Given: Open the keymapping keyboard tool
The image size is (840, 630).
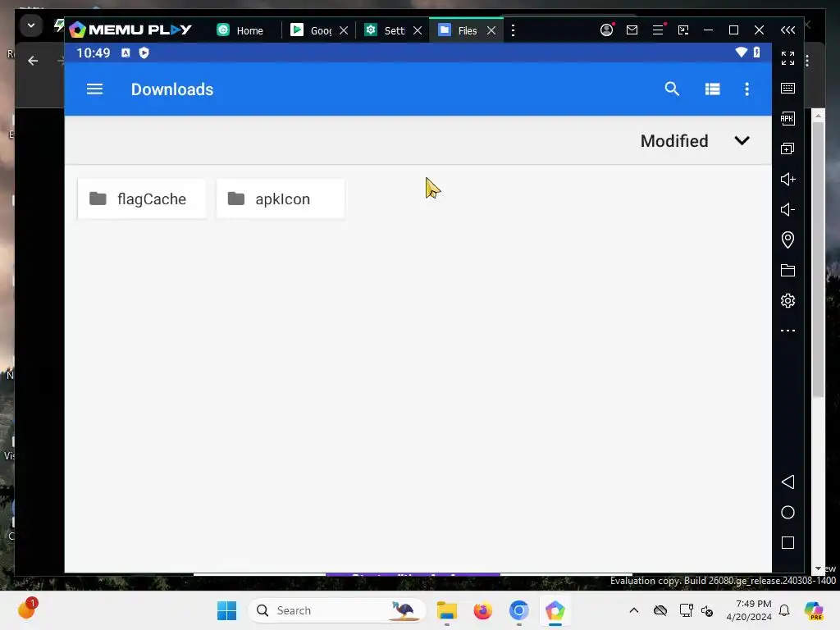Looking at the screenshot, I should click(787, 88).
